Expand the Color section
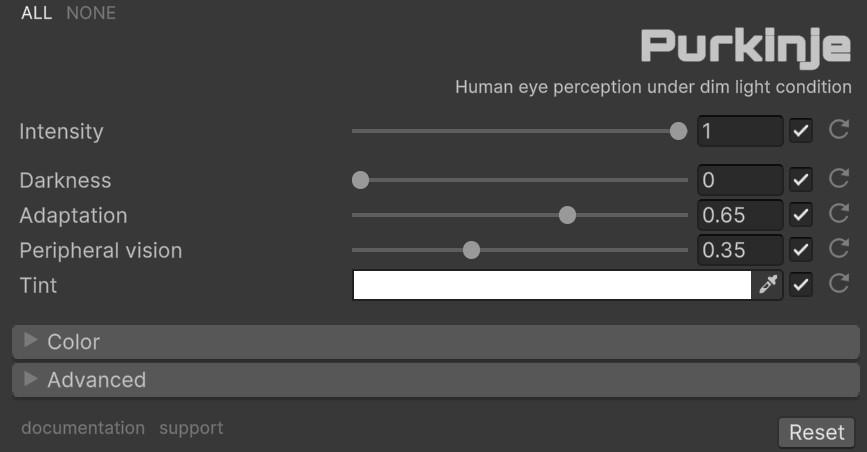This screenshot has height=452, width=867. pos(73,342)
